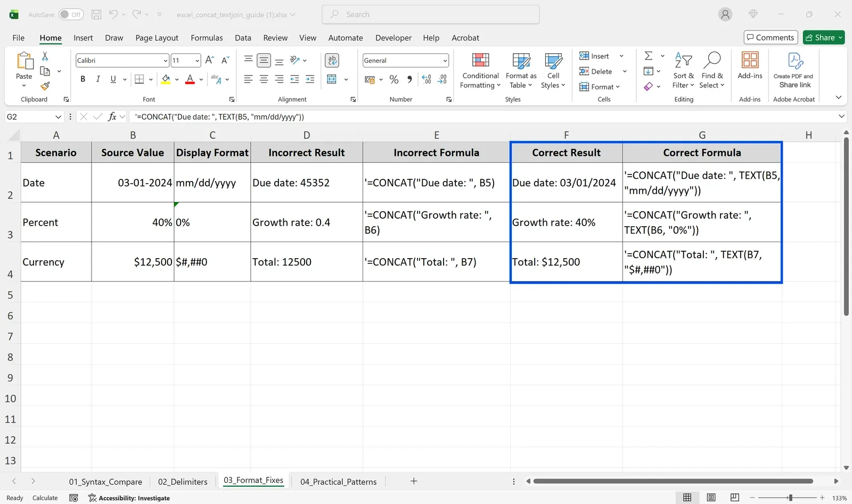Click the Cut scissors icon
The width and height of the screenshot is (852, 504).
45,56
